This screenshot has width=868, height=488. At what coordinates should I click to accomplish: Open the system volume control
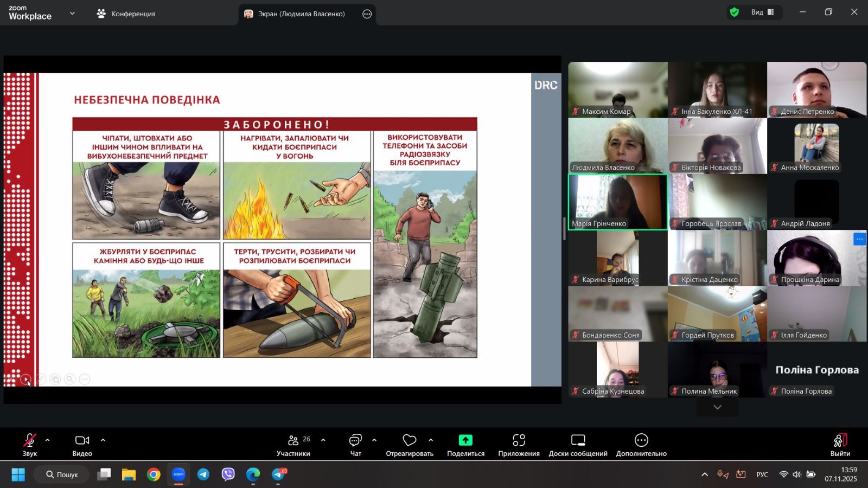[796, 474]
